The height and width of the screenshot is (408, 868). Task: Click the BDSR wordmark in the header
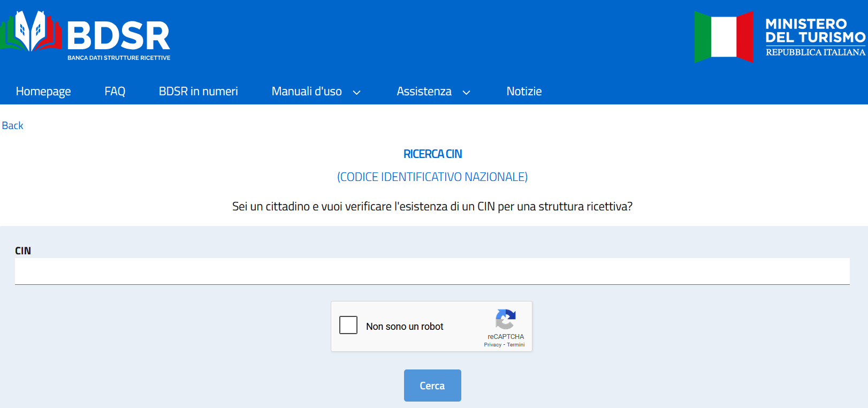(x=118, y=36)
